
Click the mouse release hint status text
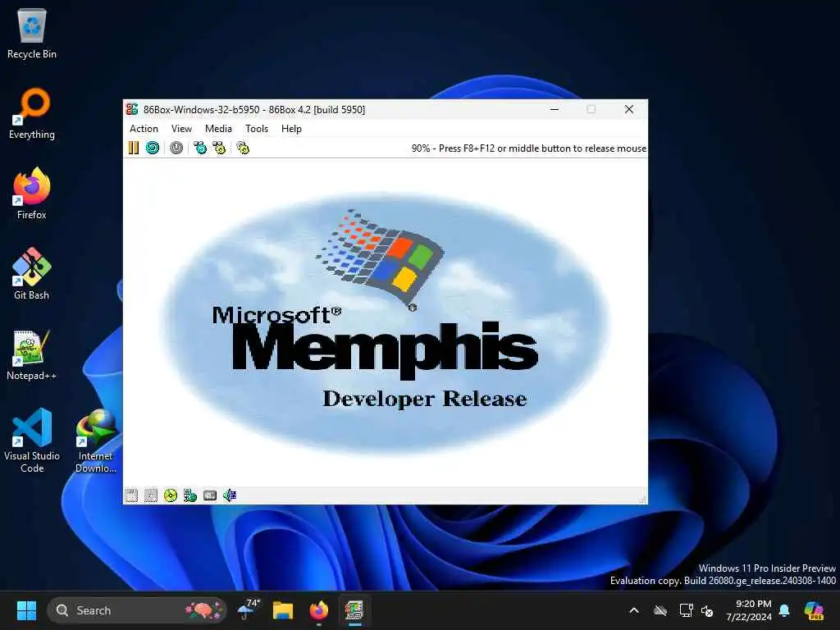(529, 148)
